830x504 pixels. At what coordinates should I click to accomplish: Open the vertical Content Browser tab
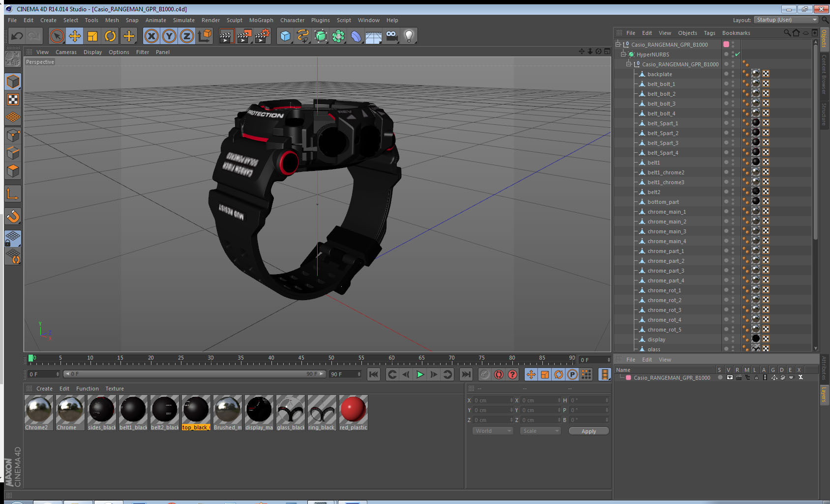tap(824, 74)
